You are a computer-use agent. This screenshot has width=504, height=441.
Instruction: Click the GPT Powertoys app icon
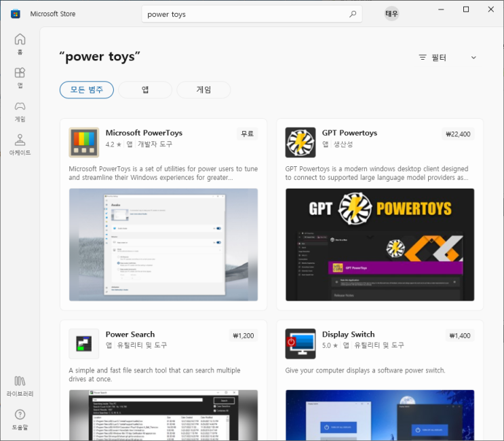(301, 142)
